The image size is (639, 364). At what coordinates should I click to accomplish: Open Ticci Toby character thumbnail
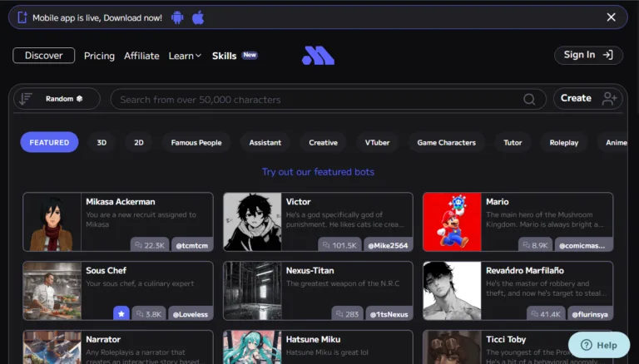453,347
